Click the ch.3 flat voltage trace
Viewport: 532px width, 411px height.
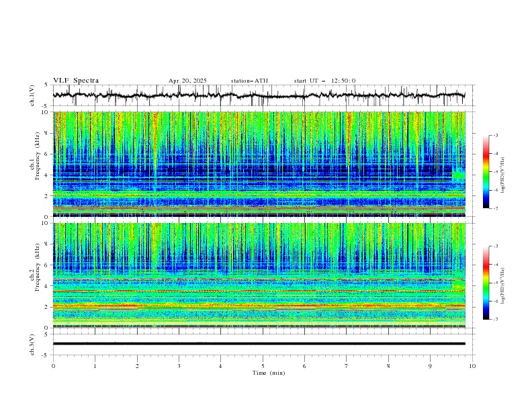[x=259, y=344]
